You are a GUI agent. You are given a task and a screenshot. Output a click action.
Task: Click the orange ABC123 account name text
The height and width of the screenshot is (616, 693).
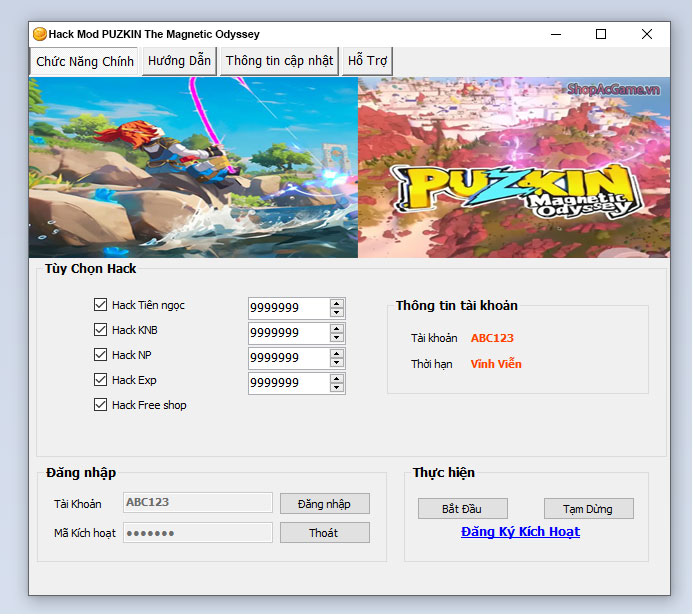click(x=492, y=338)
